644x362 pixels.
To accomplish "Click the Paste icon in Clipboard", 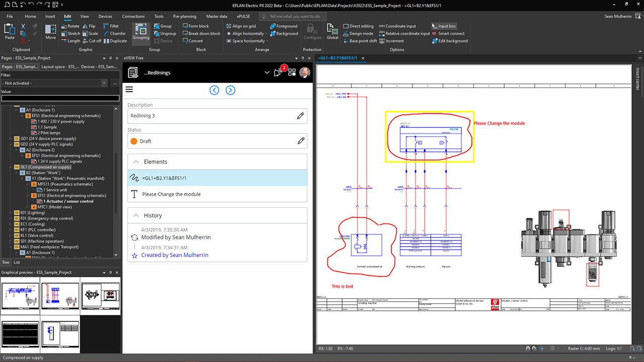I will point(10,31).
